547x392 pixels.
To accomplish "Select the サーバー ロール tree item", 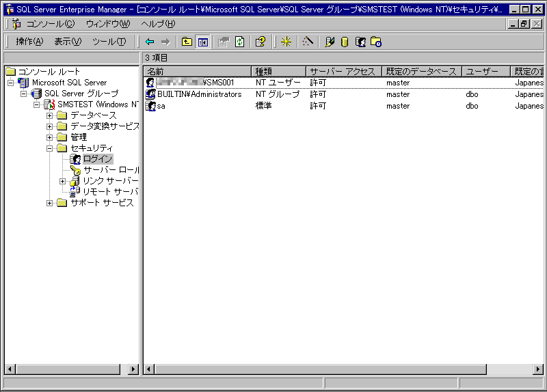I will click(111, 170).
